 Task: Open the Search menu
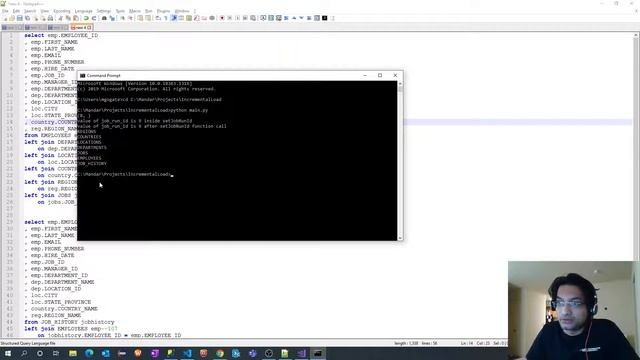coord(30,11)
